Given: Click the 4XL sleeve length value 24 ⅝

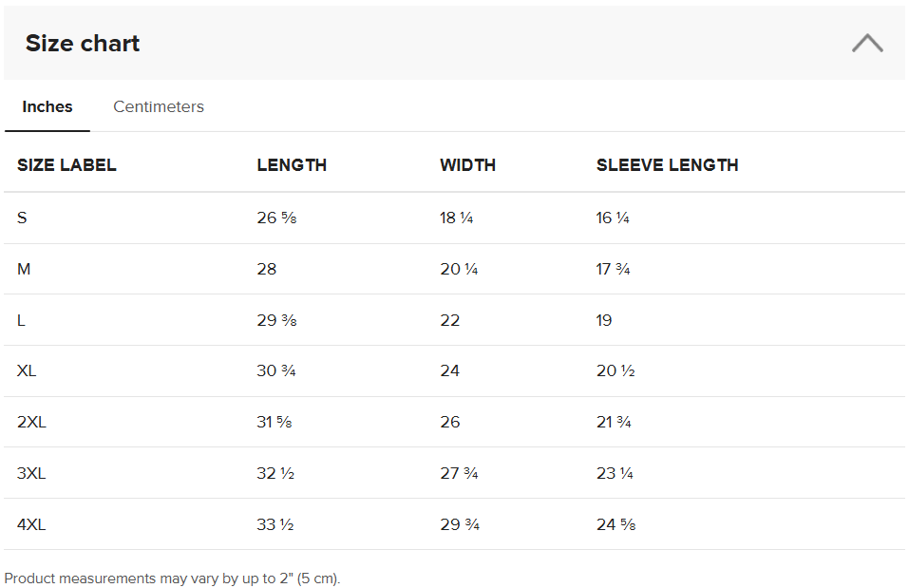Looking at the screenshot, I should (x=615, y=524).
